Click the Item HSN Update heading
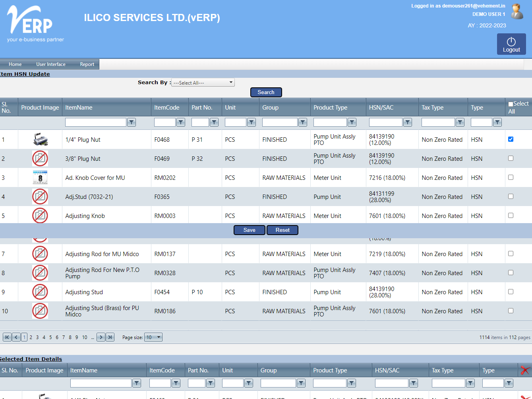The height and width of the screenshot is (399, 532). [25, 74]
